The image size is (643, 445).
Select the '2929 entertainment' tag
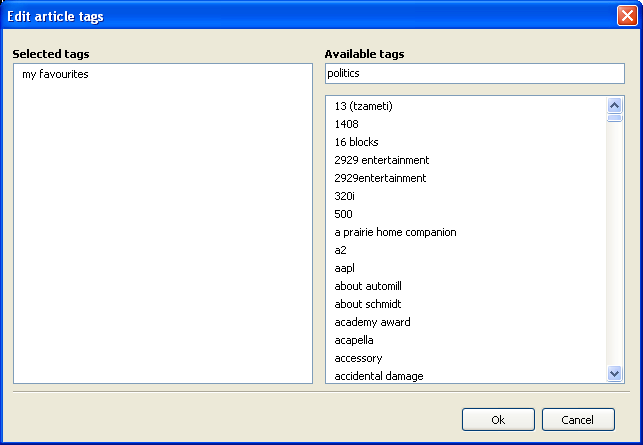pos(382,160)
